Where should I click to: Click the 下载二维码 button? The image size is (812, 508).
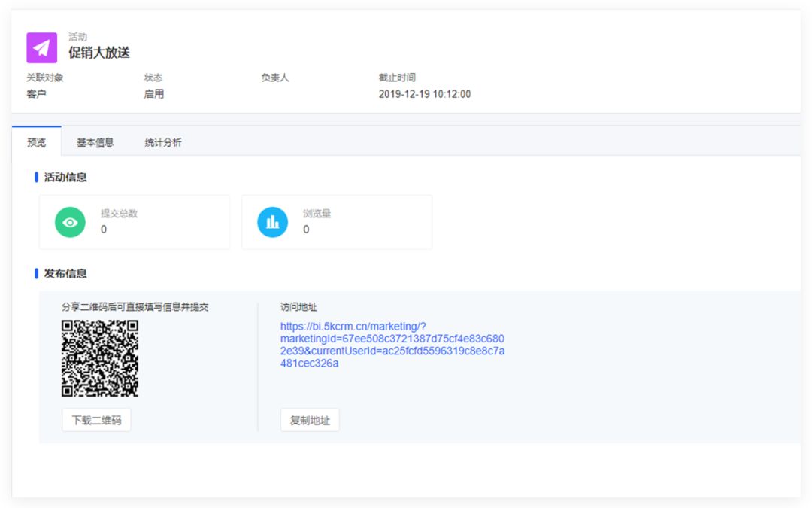pos(96,421)
